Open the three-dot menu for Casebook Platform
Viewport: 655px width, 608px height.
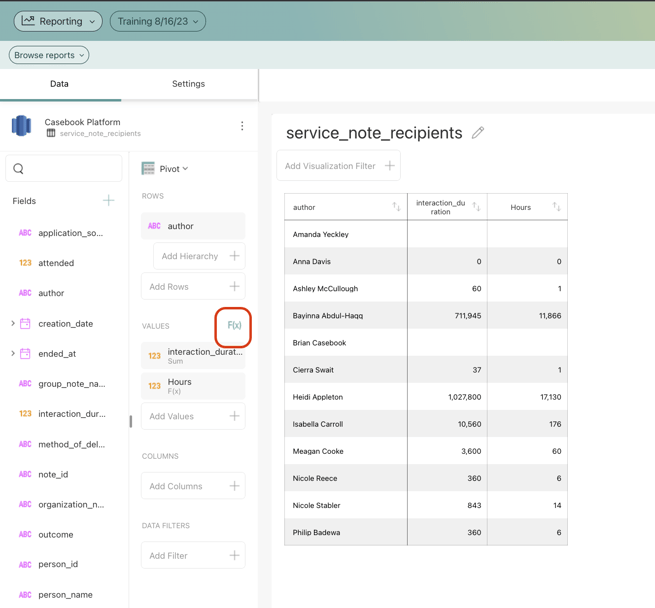point(242,126)
